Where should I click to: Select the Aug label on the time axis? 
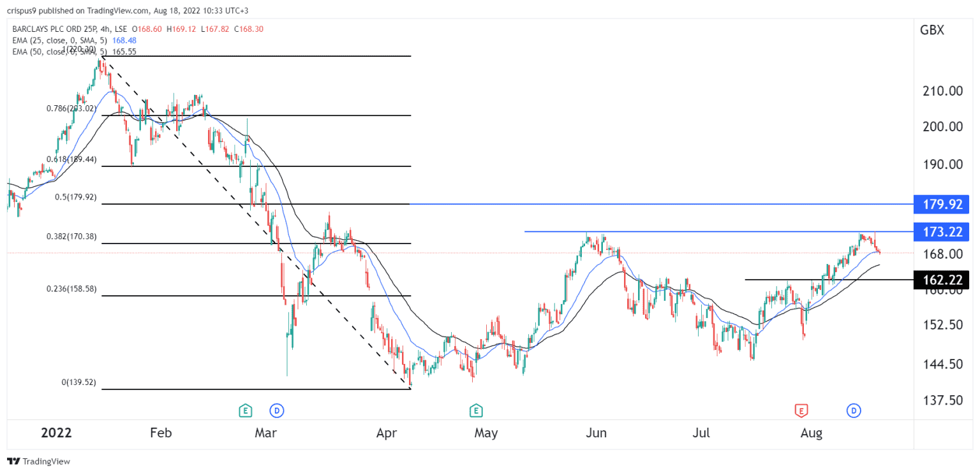click(812, 433)
